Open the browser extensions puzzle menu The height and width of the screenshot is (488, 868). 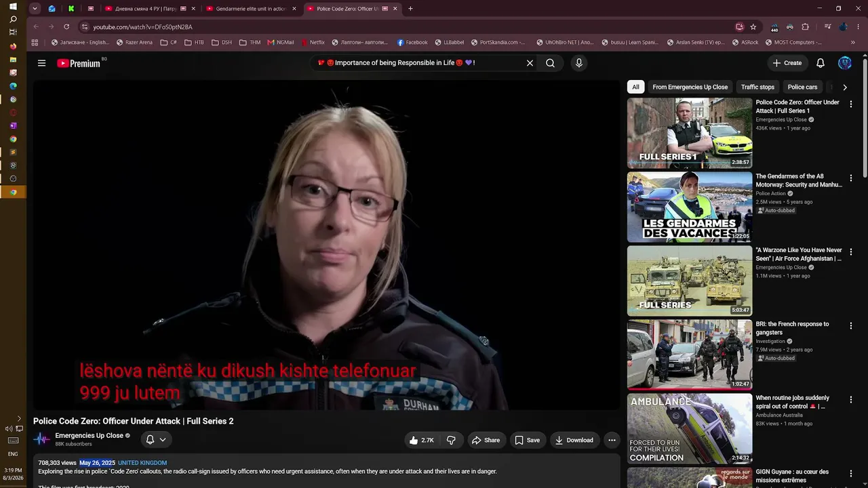click(x=805, y=27)
